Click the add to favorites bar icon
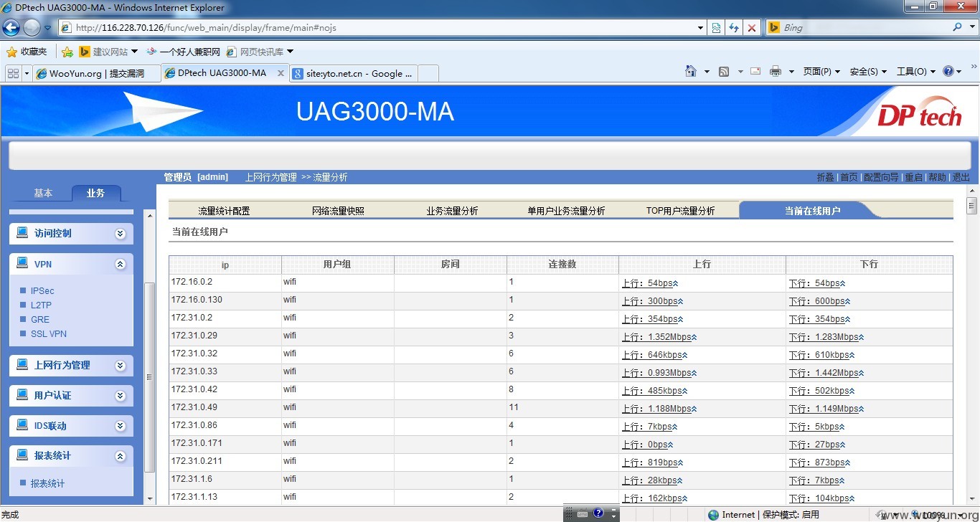Image resolution: width=980 pixels, height=522 pixels. 67,52
